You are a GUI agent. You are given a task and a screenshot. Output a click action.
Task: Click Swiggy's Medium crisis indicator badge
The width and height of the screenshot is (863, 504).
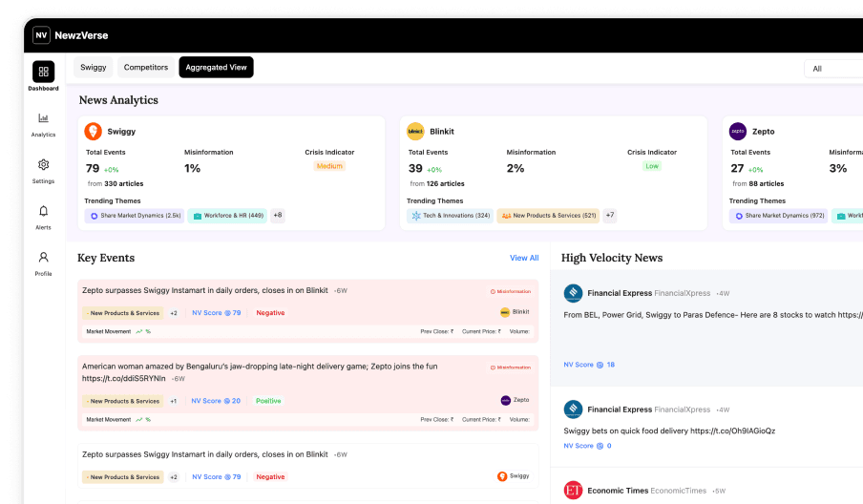(x=329, y=166)
